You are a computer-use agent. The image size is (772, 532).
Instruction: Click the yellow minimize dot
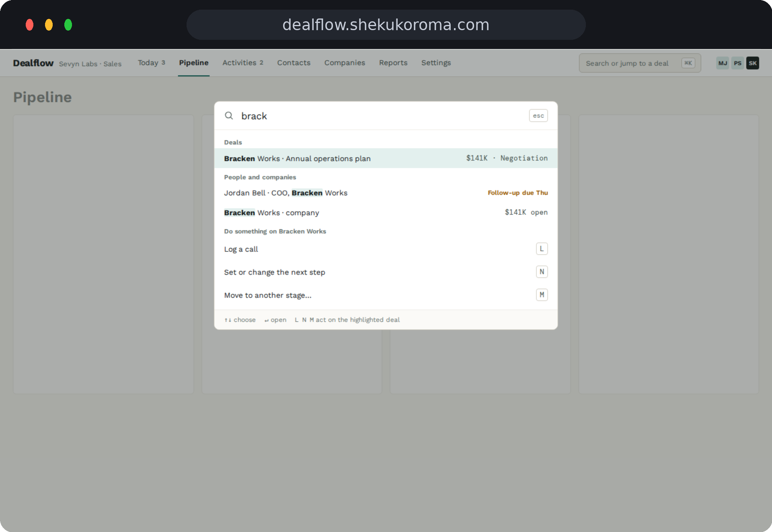pyautogui.click(x=49, y=25)
